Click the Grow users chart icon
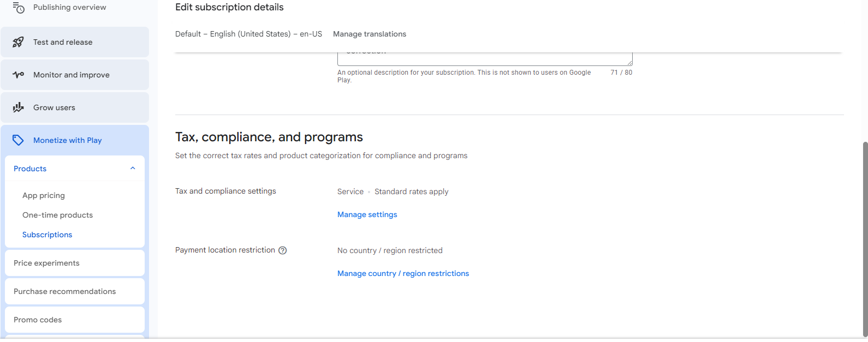 (x=19, y=107)
